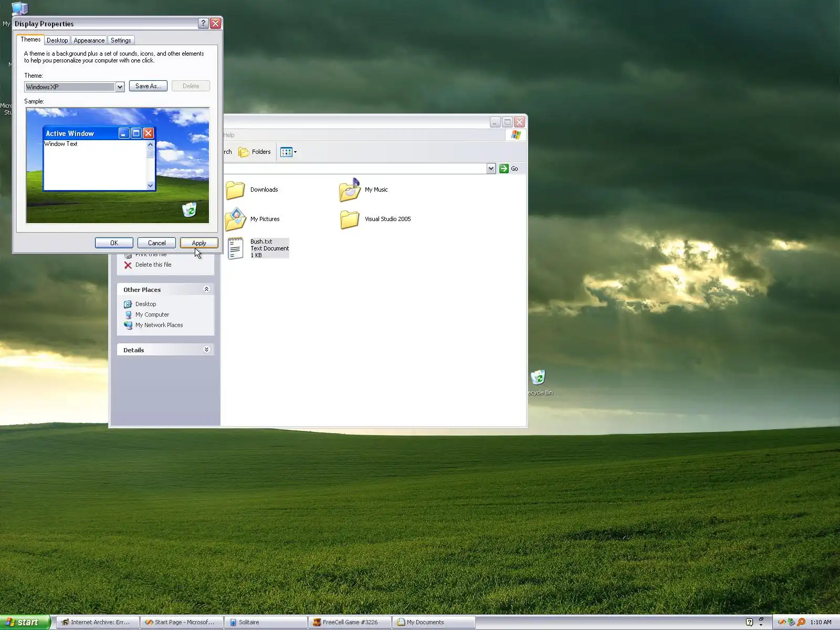The width and height of the screenshot is (840, 630).
Task: Click the language bar help icon on taskbar
Action: pos(749,622)
